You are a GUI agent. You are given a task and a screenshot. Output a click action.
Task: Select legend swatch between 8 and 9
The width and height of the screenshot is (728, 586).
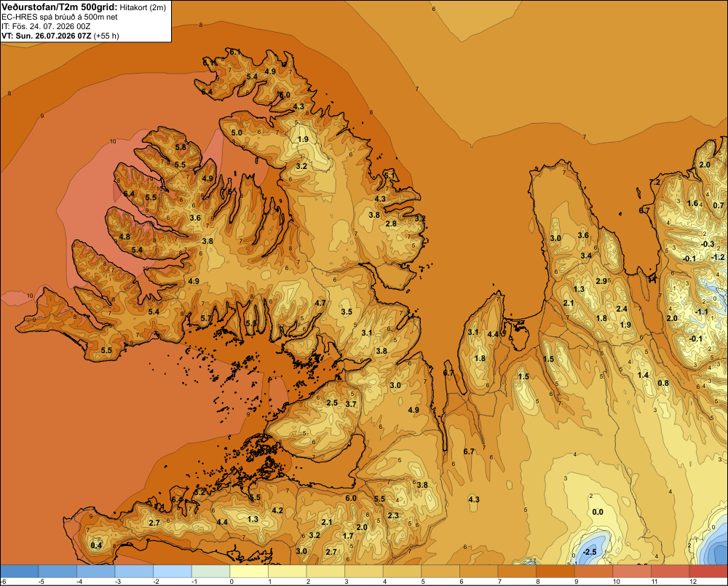555,571
